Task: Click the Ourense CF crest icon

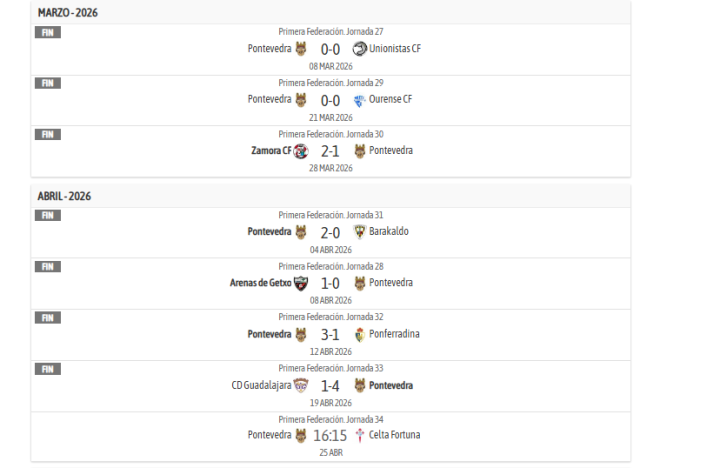Action: 360,100
